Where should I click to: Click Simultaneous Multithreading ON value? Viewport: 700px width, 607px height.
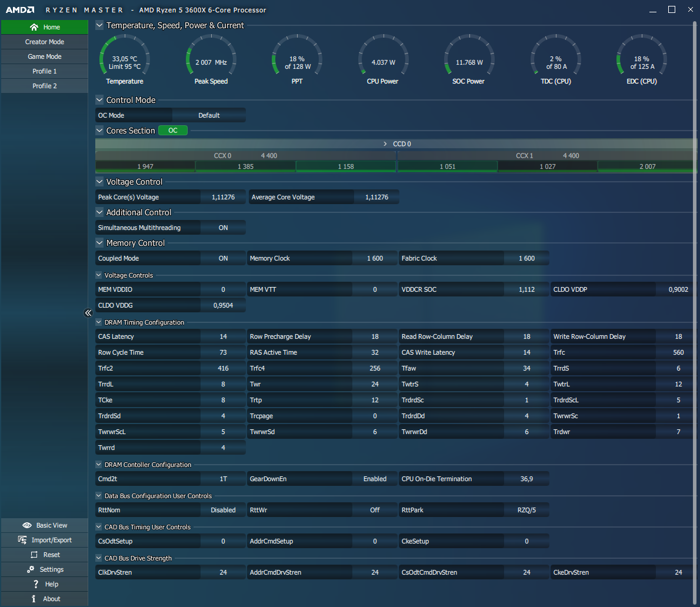pyautogui.click(x=223, y=228)
